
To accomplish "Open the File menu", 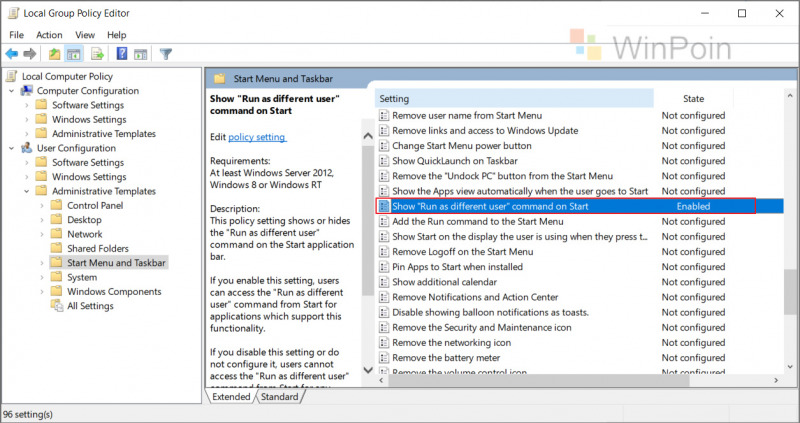I will tap(16, 35).
